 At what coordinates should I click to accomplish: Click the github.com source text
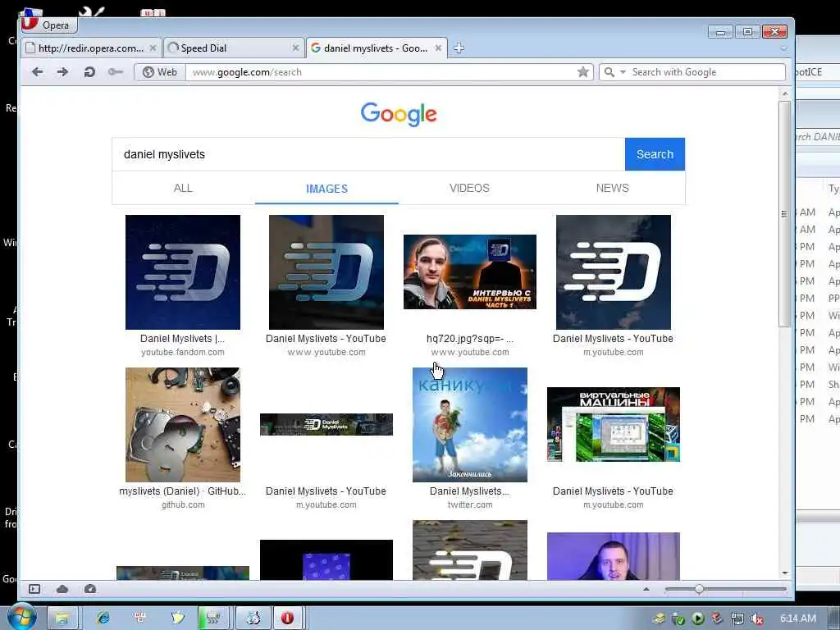(x=183, y=505)
